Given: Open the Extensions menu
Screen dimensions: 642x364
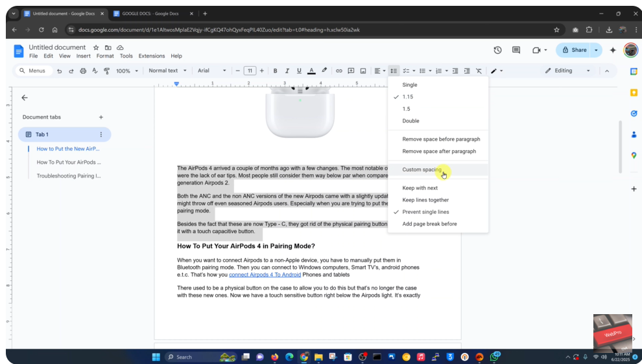Looking at the screenshot, I should click(152, 56).
